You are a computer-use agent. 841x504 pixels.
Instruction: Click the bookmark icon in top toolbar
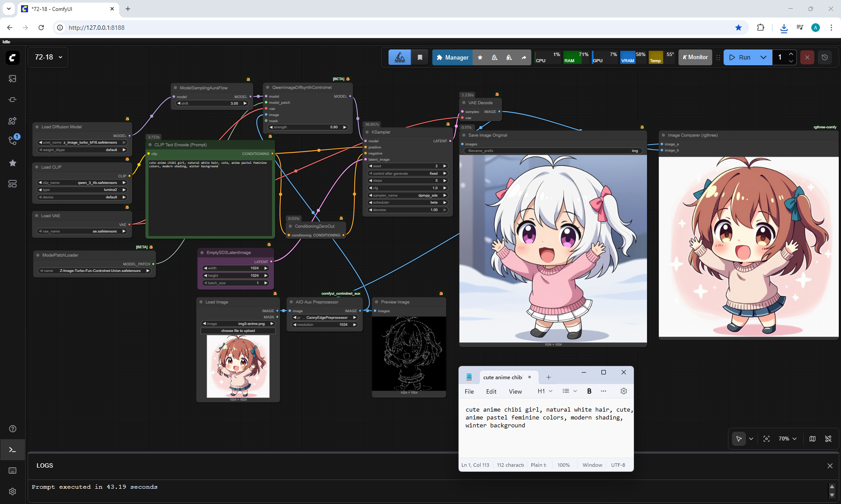pyautogui.click(x=420, y=57)
